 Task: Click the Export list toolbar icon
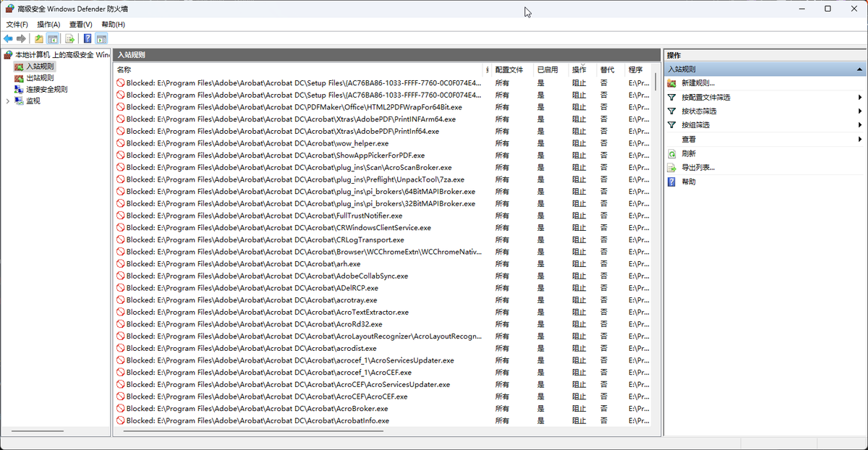coord(69,38)
